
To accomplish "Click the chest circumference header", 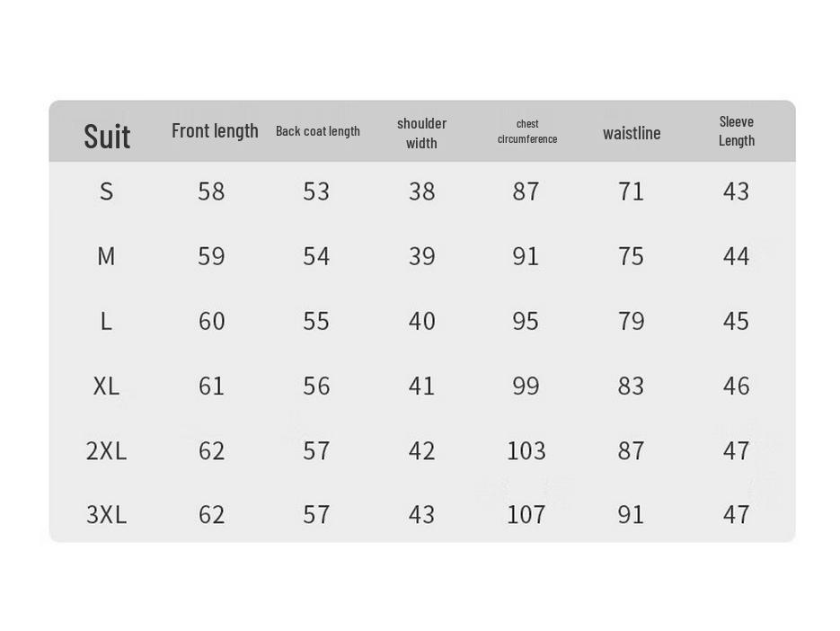I will tap(527, 131).
